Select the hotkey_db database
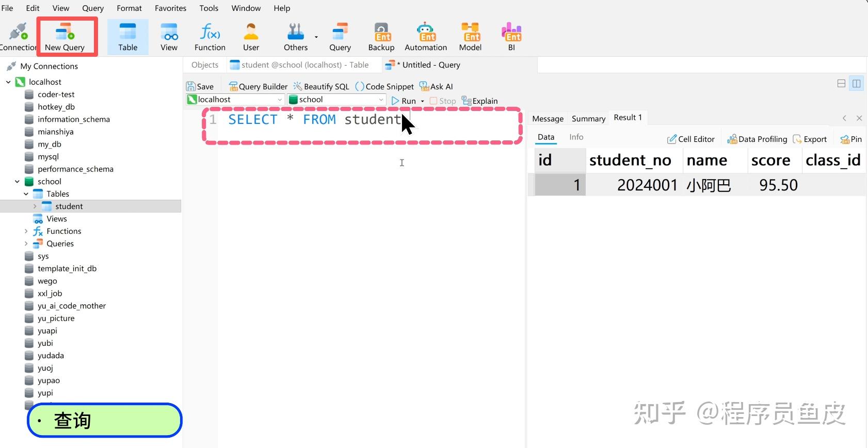868x448 pixels. click(56, 107)
